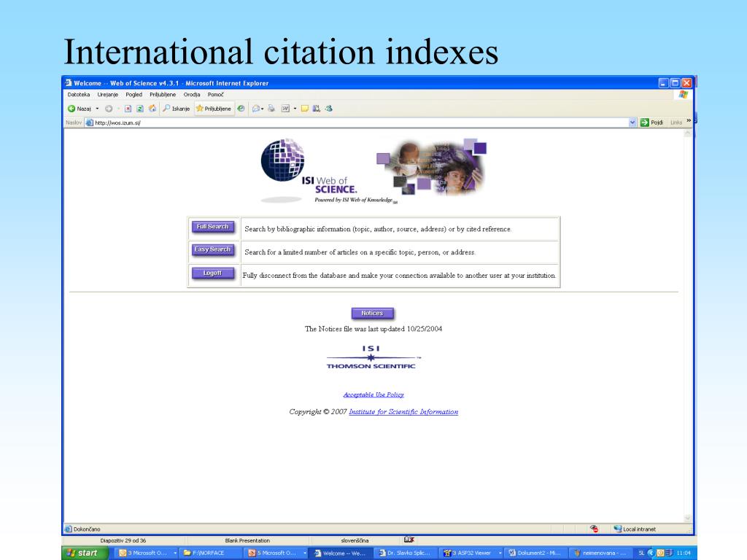Click the Notices last updated 10/25/2004 text
747x560 pixels.
pyautogui.click(x=373, y=329)
